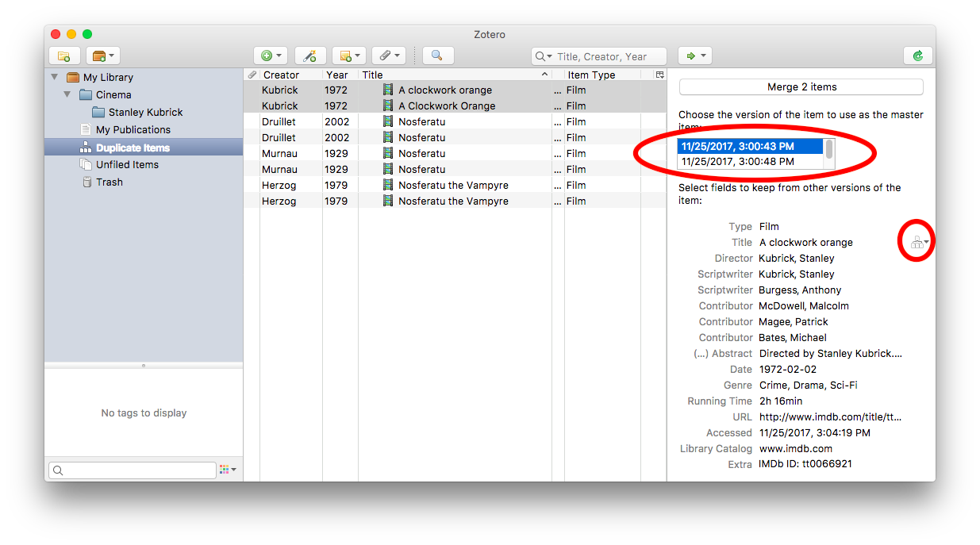The height and width of the screenshot is (545, 980).
Task: Click the imdb.com URL value
Action: point(830,416)
